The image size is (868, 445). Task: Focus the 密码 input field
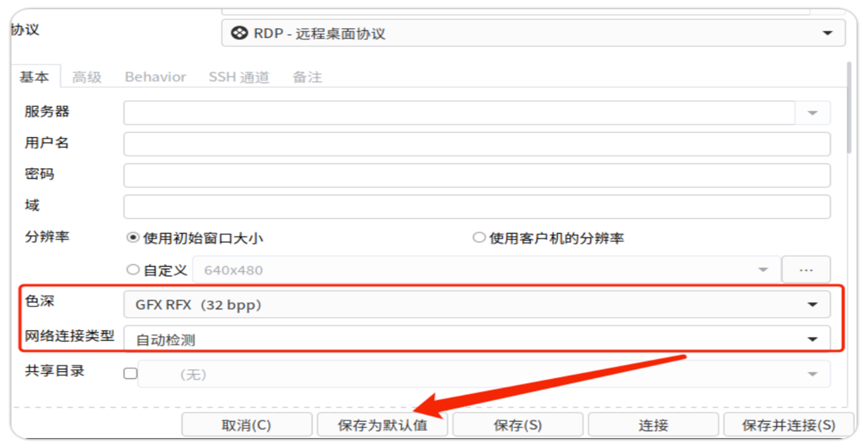[x=476, y=175]
